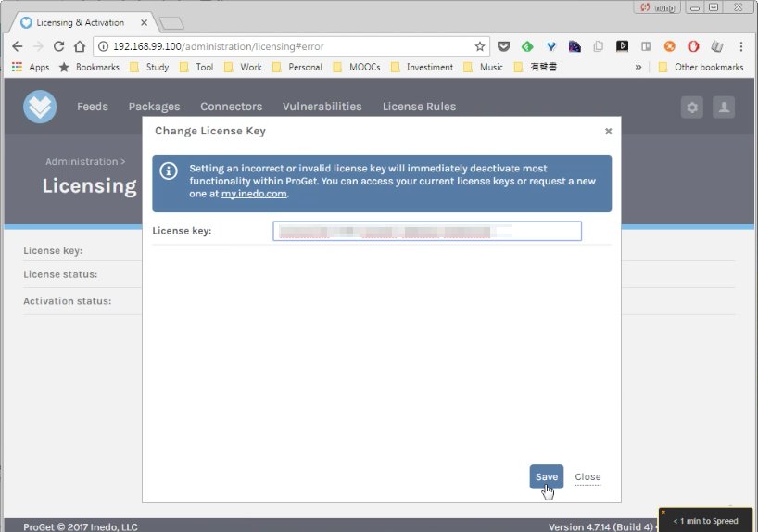Open the Feeds menu
This screenshot has height=532, width=758.
pyautogui.click(x=93, y=107)
